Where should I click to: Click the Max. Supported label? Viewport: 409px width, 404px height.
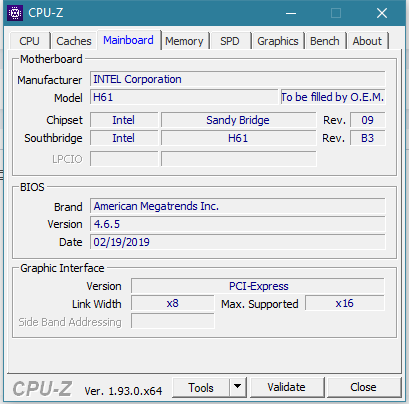(260, 304)
